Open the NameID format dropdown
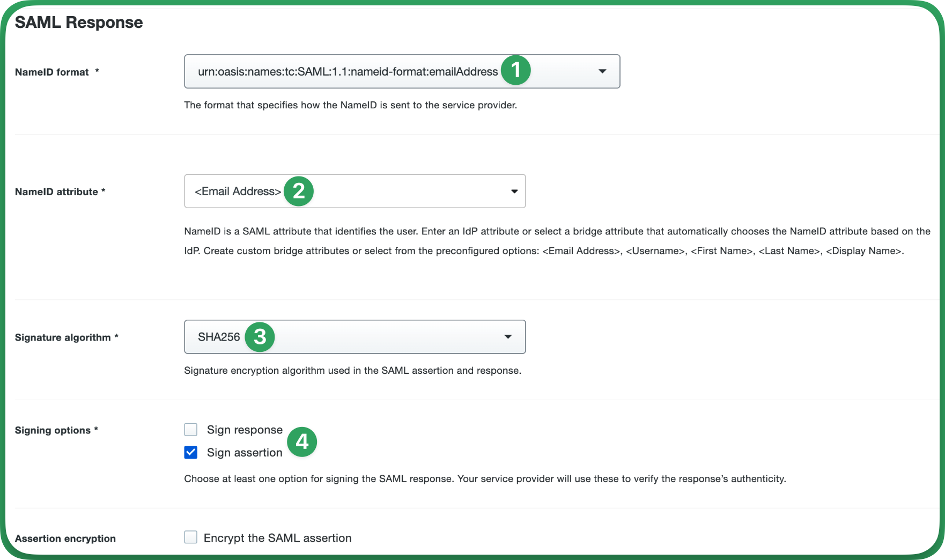Image resolution: width=945 pixels, height=560 pixels. (402, 71)
